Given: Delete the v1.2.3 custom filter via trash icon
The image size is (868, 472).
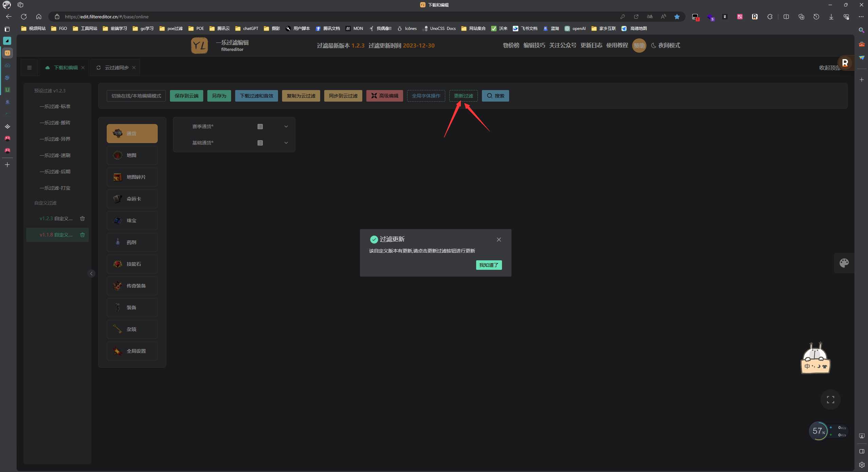Looking at the screenshot, I should pyautogui.click(x=82, y=218).
